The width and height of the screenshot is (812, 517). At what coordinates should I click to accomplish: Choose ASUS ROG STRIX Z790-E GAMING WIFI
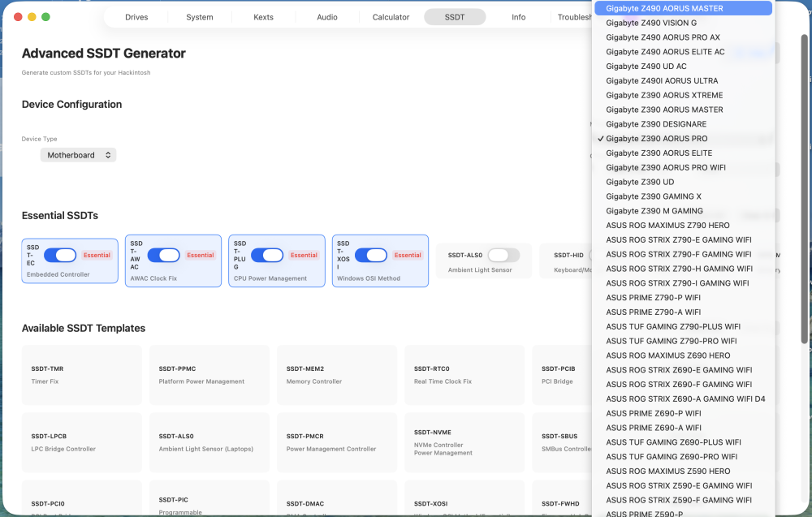click(x=683, y=240)
